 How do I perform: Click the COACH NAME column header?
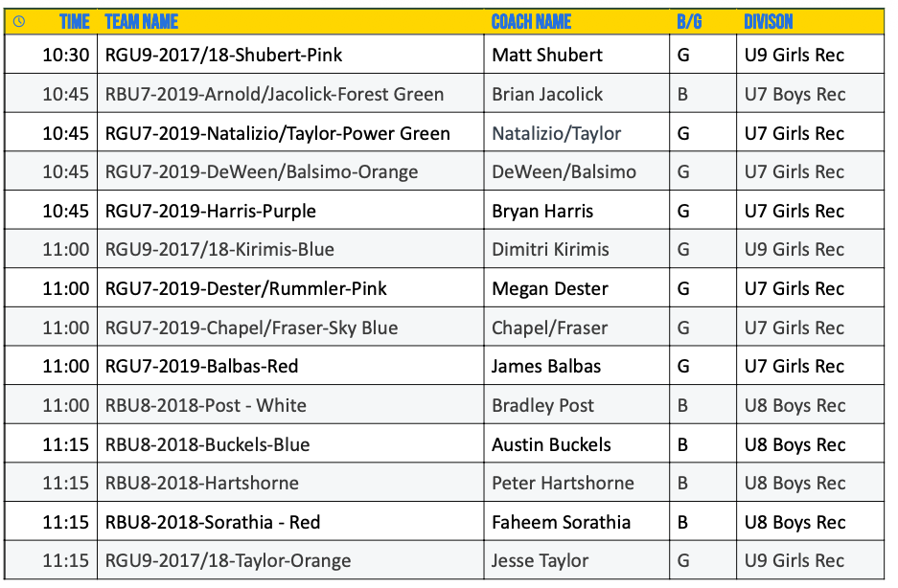coord(531,22)
